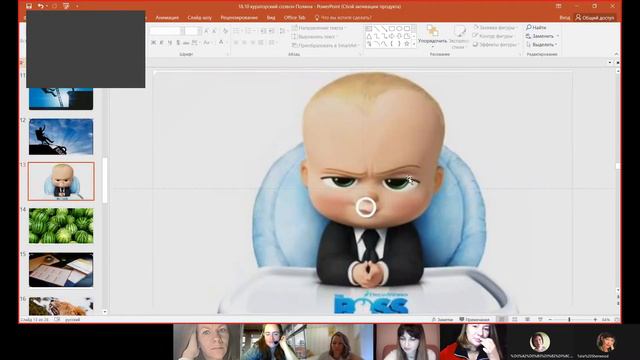Change the font color
Image resolution: width=640 pixels, height=360 pixels.
221,42
